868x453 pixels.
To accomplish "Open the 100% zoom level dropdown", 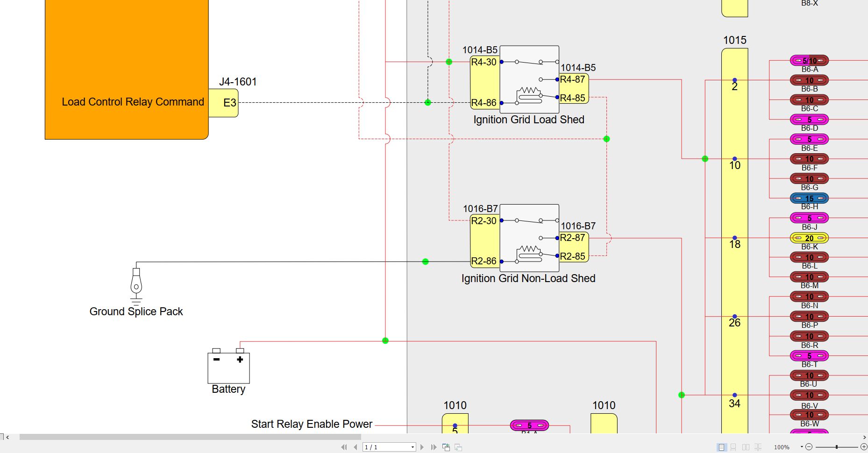I will tap(802, 447).
